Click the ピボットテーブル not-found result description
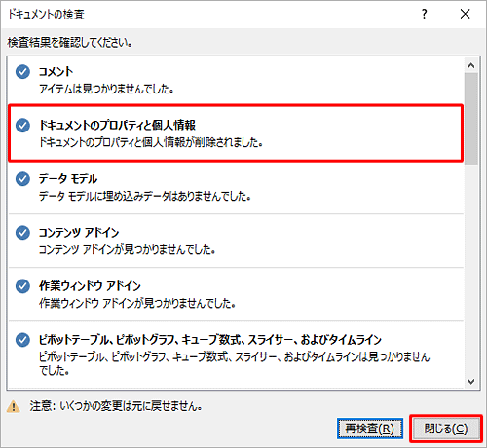The width and height of the screenshot is (487, 448). (x=234, y=363)
